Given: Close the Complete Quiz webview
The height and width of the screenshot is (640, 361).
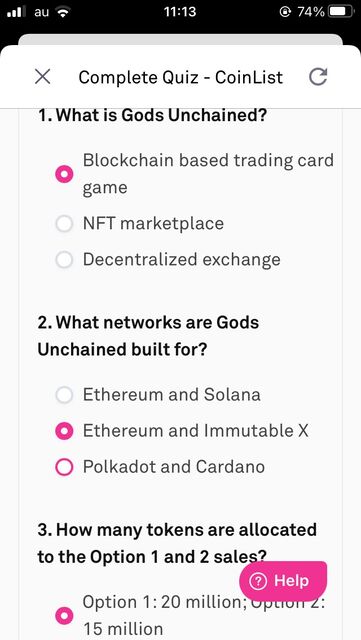Looking at the screenshot, I should [x=42, y=77].
